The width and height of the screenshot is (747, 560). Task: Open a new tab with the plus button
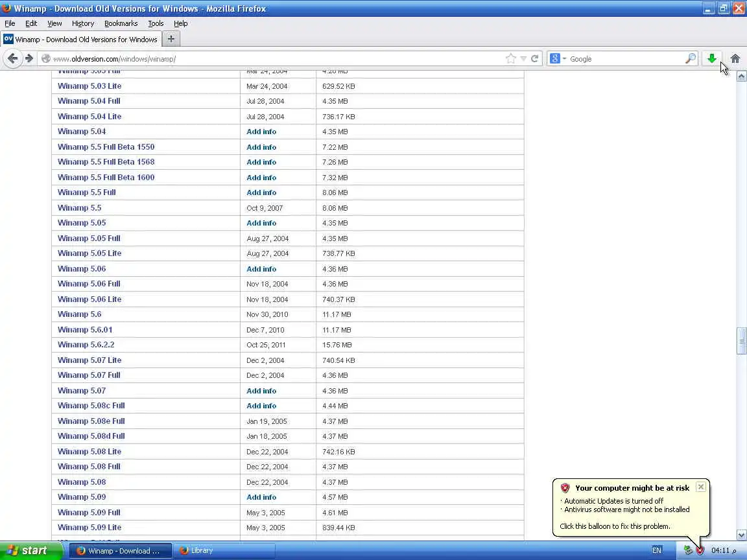point(171,39)
